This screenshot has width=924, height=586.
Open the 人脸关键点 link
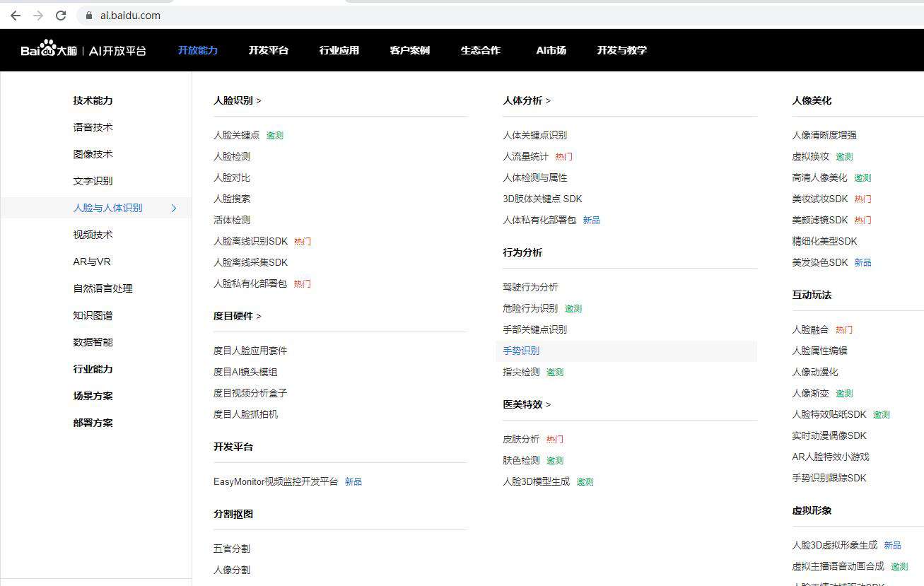click(x=237, y=135)
